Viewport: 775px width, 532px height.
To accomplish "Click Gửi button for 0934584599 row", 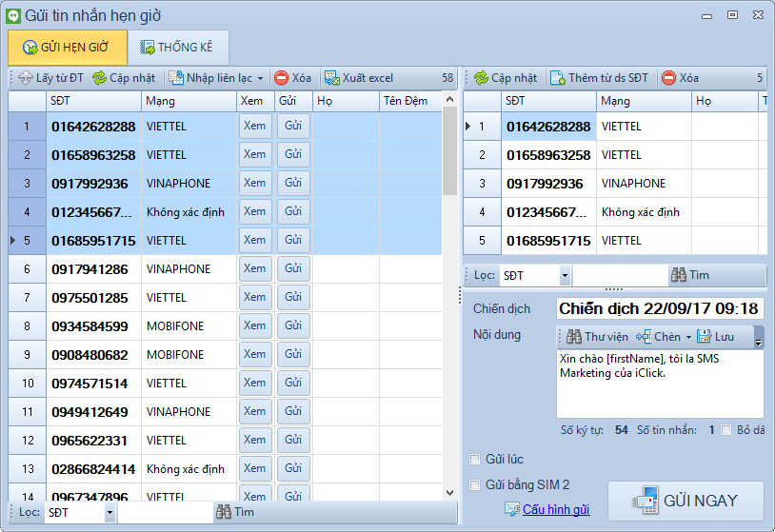I will [293, 326].
